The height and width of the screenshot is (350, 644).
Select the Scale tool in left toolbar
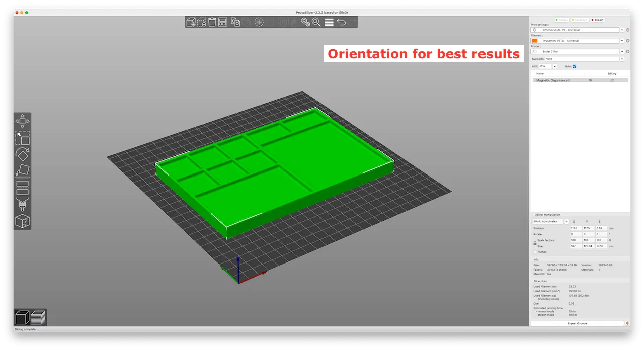(x=22, y=138)
